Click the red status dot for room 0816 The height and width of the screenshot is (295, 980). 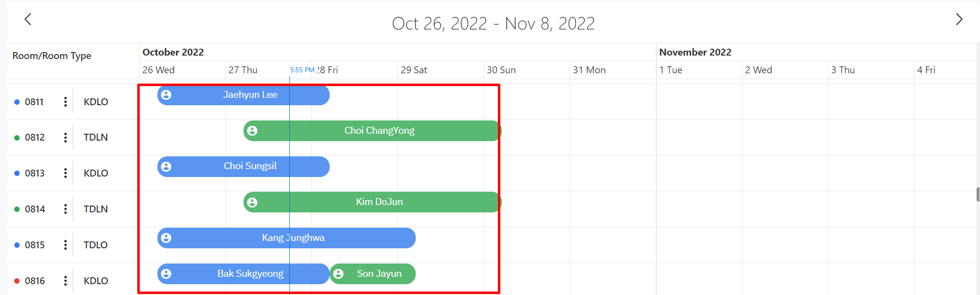pos(17,281)
